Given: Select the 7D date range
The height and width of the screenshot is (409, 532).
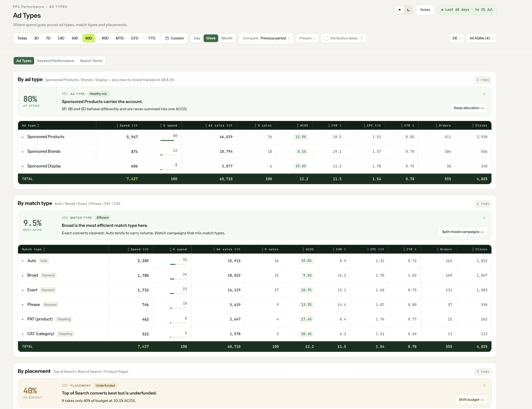Looking at the screenshot, I should [48, 38].
